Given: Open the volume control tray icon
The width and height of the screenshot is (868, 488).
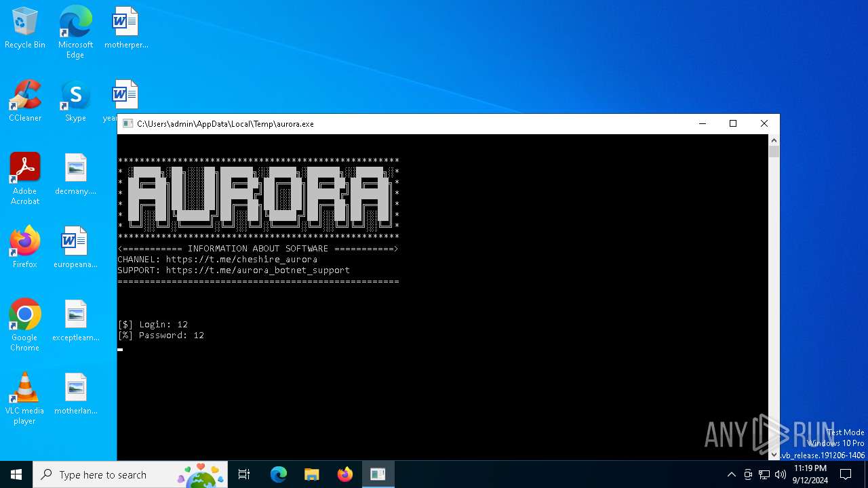Looking at the screenshot, I should 781,474.
